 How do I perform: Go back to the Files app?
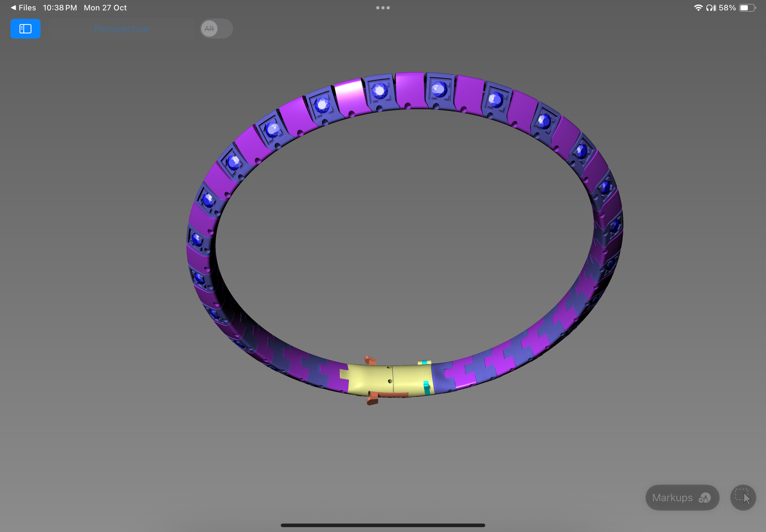[23, 7]
